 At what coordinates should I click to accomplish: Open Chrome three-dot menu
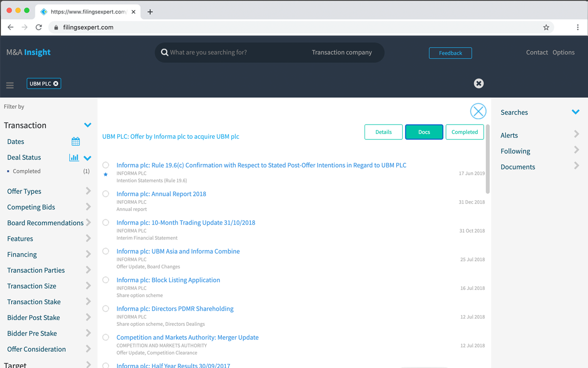click(578, 27)
